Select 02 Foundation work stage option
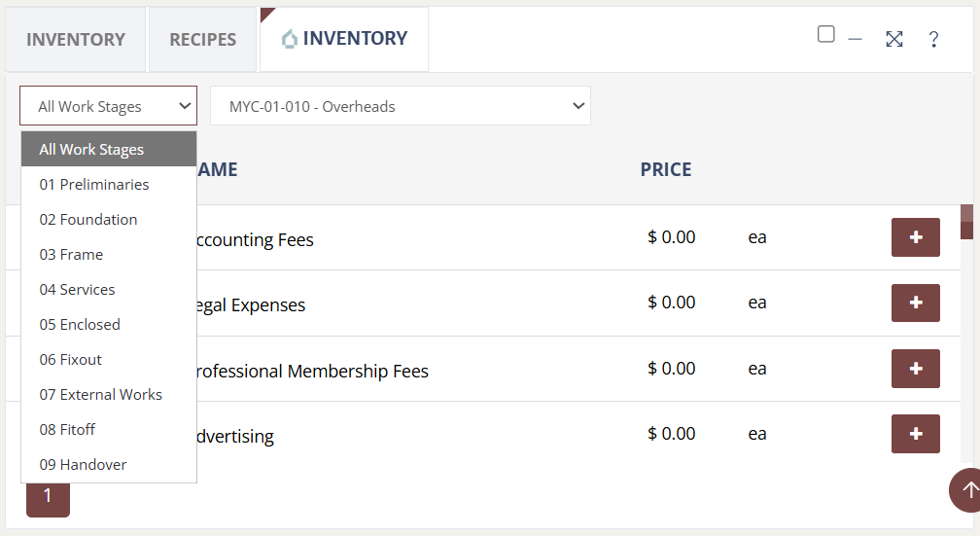 pos(88,220)
